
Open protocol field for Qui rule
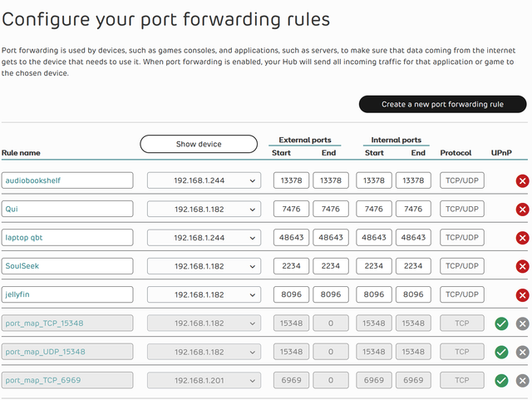(462, 209)
